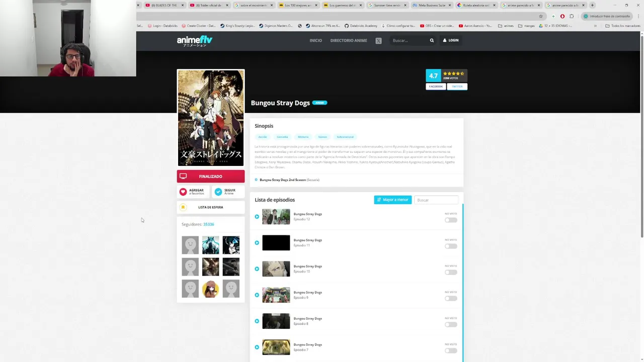Viewport: 644px width, 362px height.
Task: Open OBS - Crear un video bookmark
Action: (437, 26)
